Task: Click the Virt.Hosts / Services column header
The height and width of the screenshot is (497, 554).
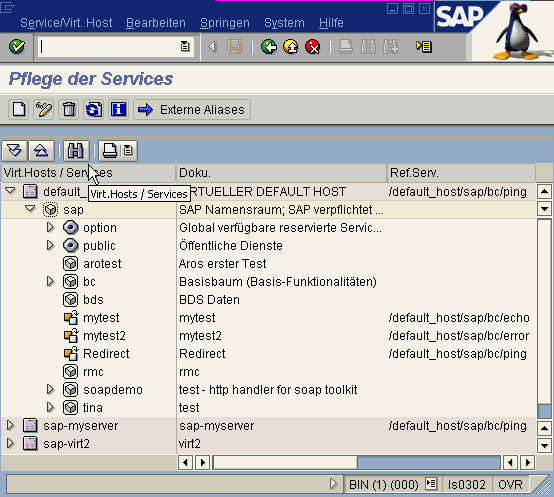Action: pos(88,173)
